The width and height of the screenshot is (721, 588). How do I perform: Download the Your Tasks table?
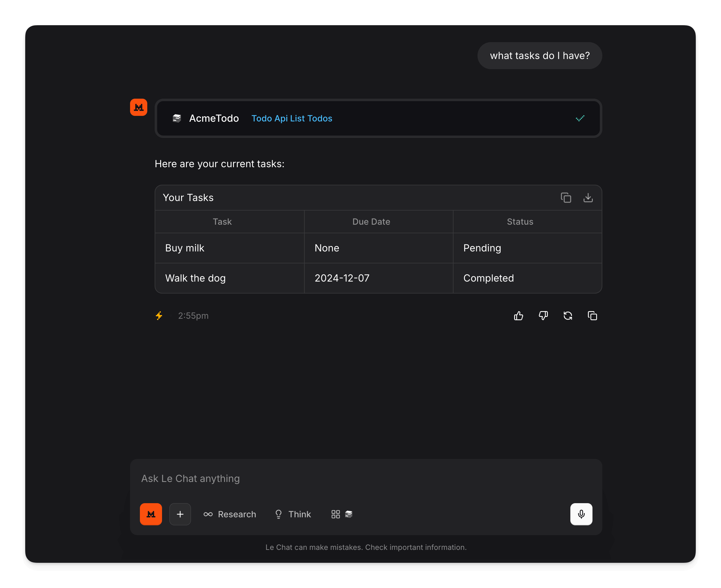[x=588, y=197]
